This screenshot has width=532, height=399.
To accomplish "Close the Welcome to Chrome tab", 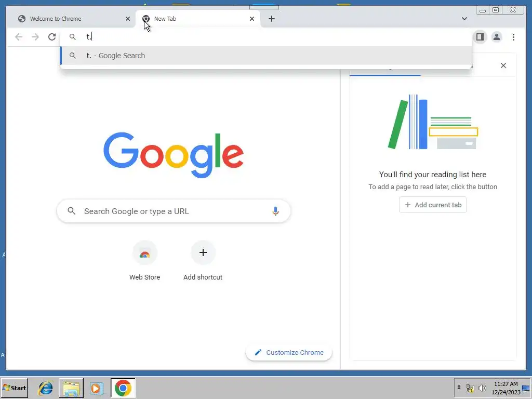I will point(128,19).
